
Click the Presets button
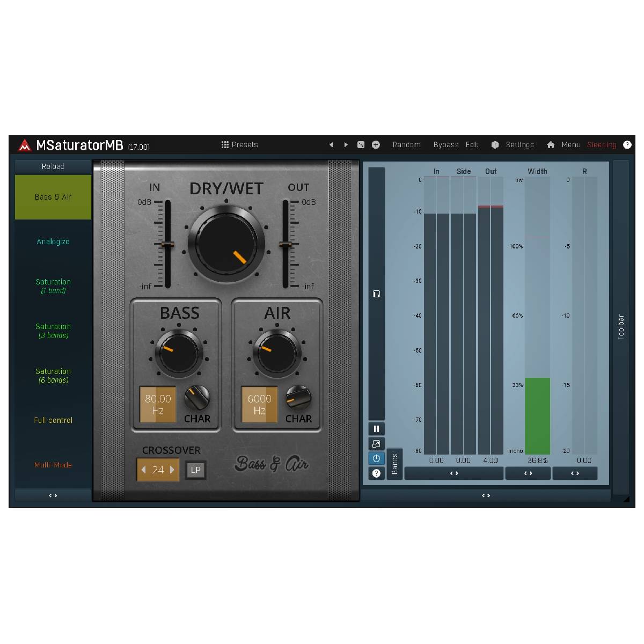[x=240, y=145]
